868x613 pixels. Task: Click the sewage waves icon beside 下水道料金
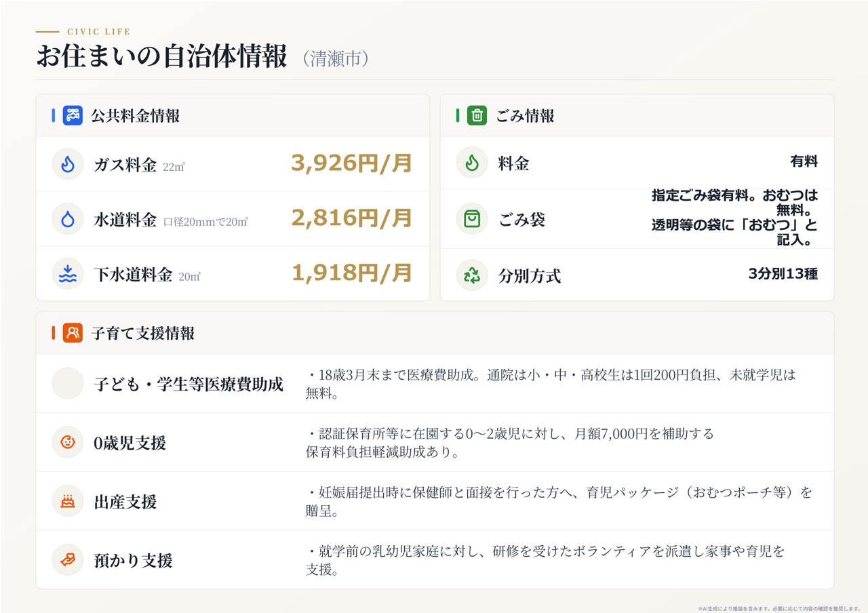pos(68,273)
